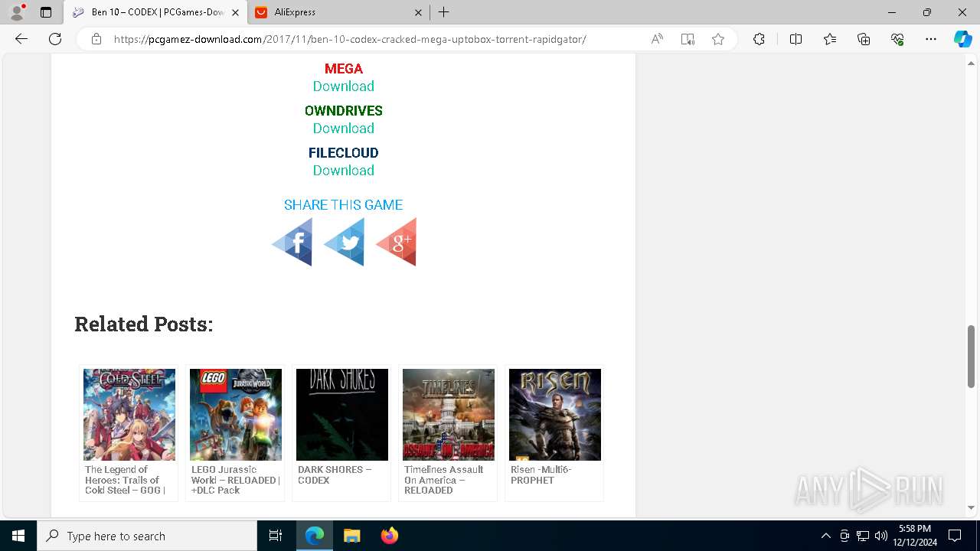Screen dimensions: 980x551
Task: Click scrollbar down arrow
Action: (x=972, y=507)
